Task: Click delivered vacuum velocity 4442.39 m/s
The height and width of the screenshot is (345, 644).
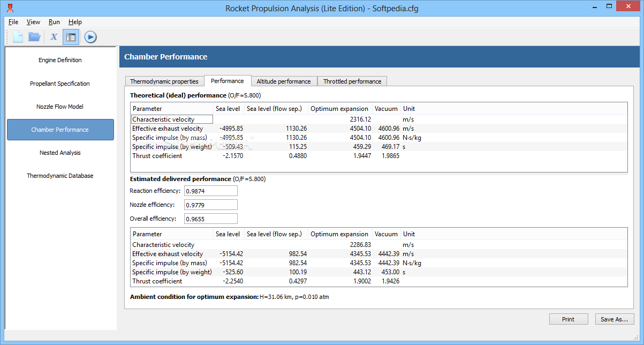Action: 388,254
